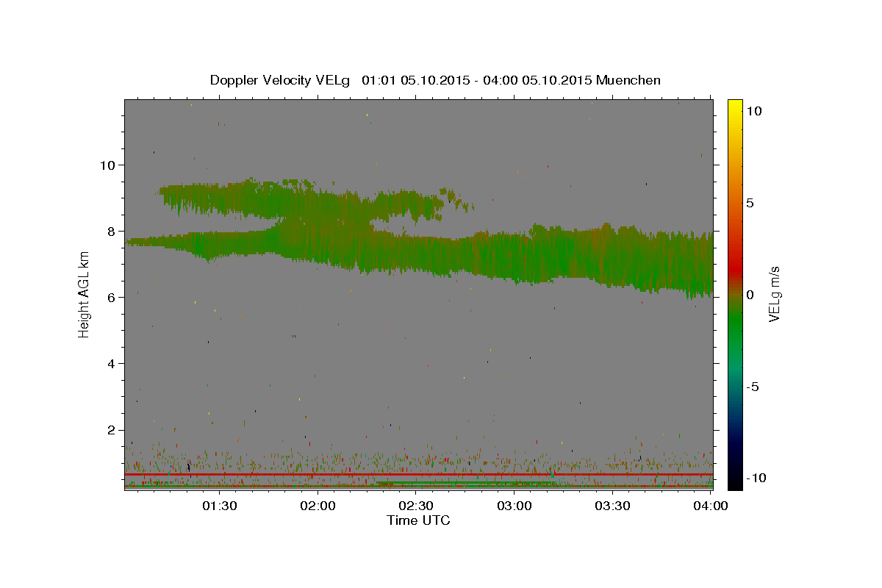Click the 01:30 time tick label
Viewport: 882px width, 588px height.
(219, 506)
